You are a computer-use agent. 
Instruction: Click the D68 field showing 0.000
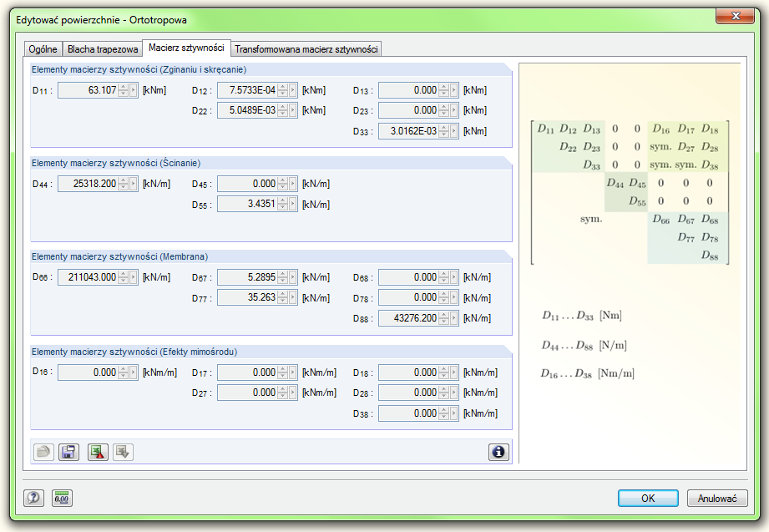(409, 277)
